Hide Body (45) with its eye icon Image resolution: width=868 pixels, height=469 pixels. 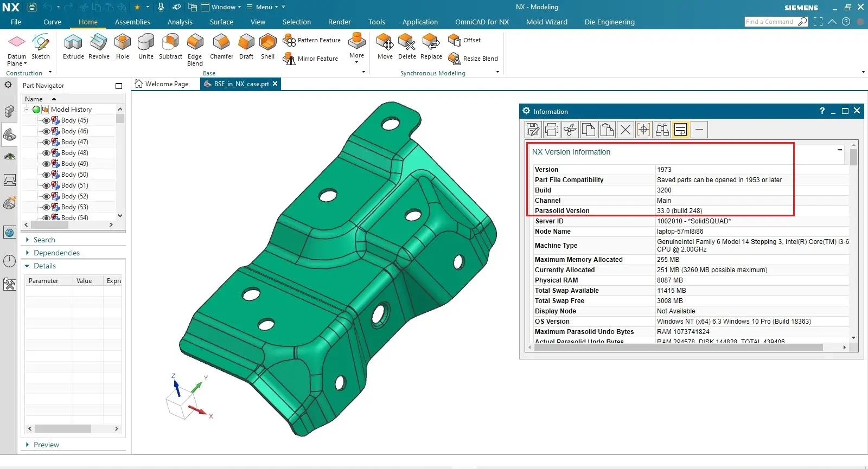coord(46,120)
